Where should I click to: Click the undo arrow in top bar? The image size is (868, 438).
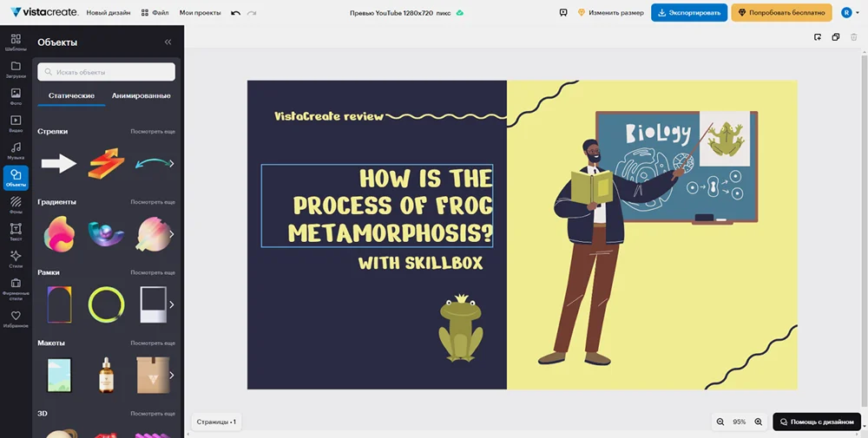[236, 13]
